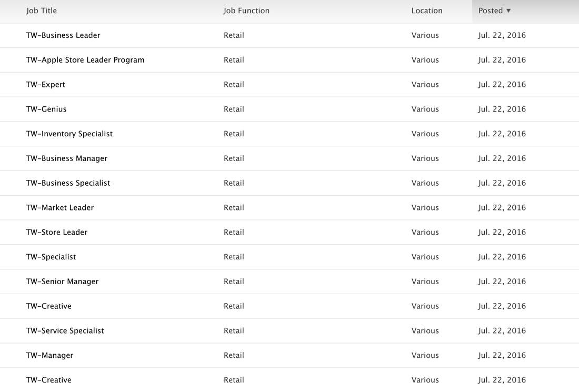
Task: Select the TW-Business Specialist job
Action: [68, 183]
